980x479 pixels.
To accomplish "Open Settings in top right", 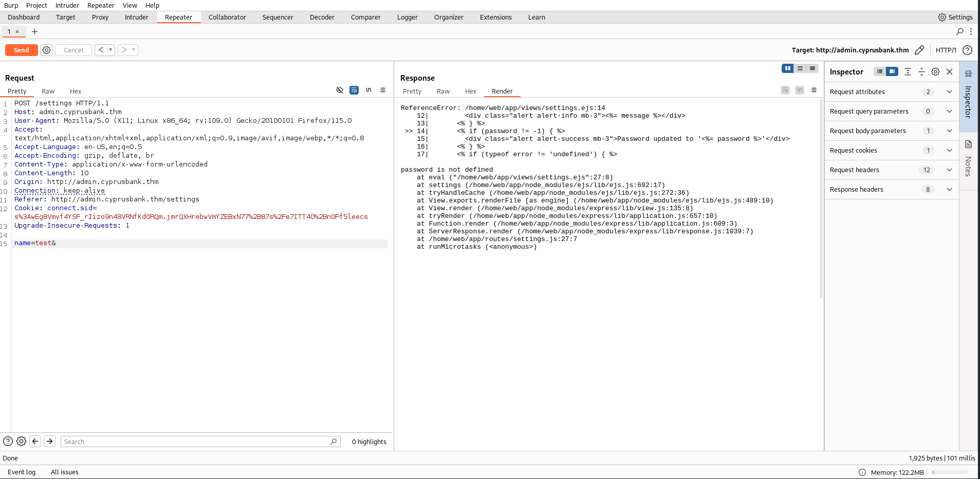I will [x=955, y=17].
